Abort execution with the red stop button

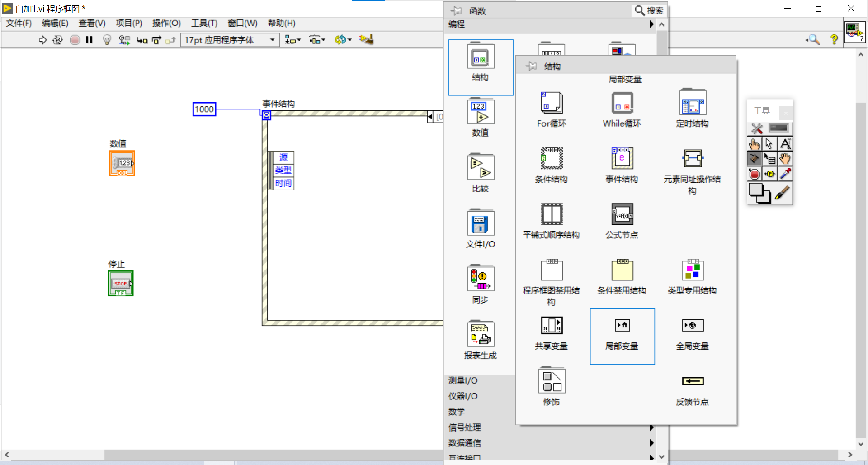pos(75,40)
